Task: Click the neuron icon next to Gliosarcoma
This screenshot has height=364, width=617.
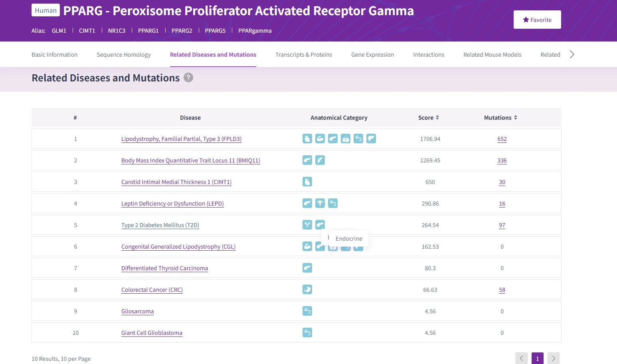Action: coord(307,311)
